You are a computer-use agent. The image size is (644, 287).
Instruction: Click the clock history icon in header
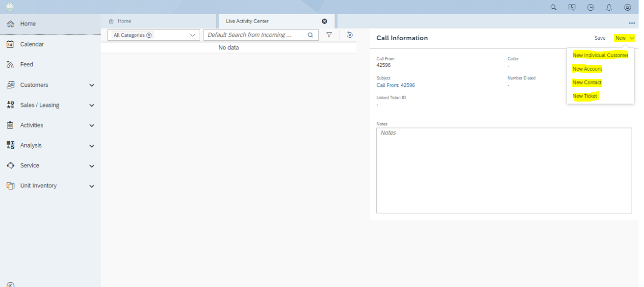point(591,7)
